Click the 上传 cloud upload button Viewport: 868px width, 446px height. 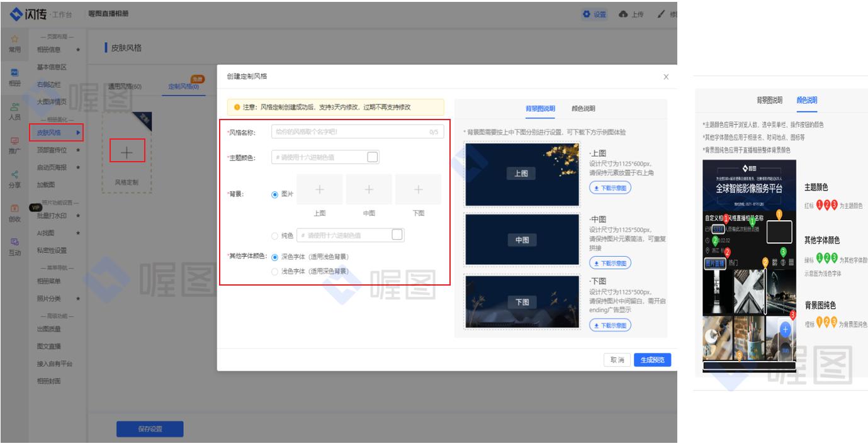tap(631, 14)
